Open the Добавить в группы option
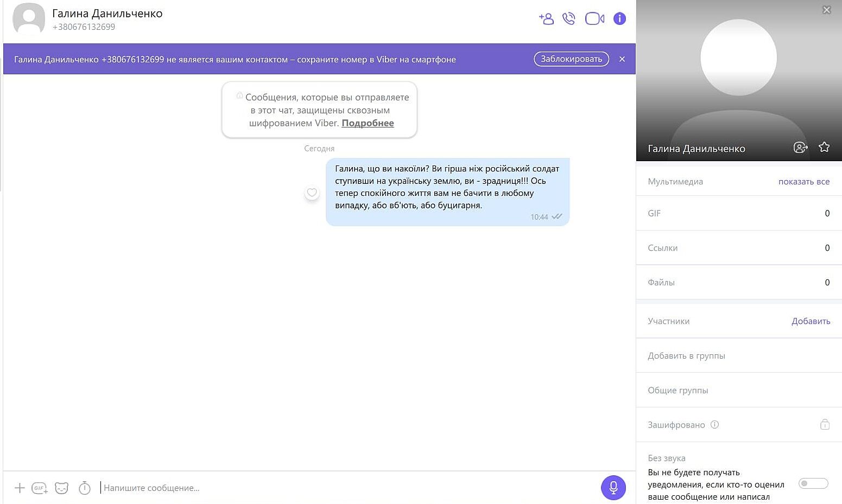The image size is (842, 504). pyautogui.click(x=686, y=356)
